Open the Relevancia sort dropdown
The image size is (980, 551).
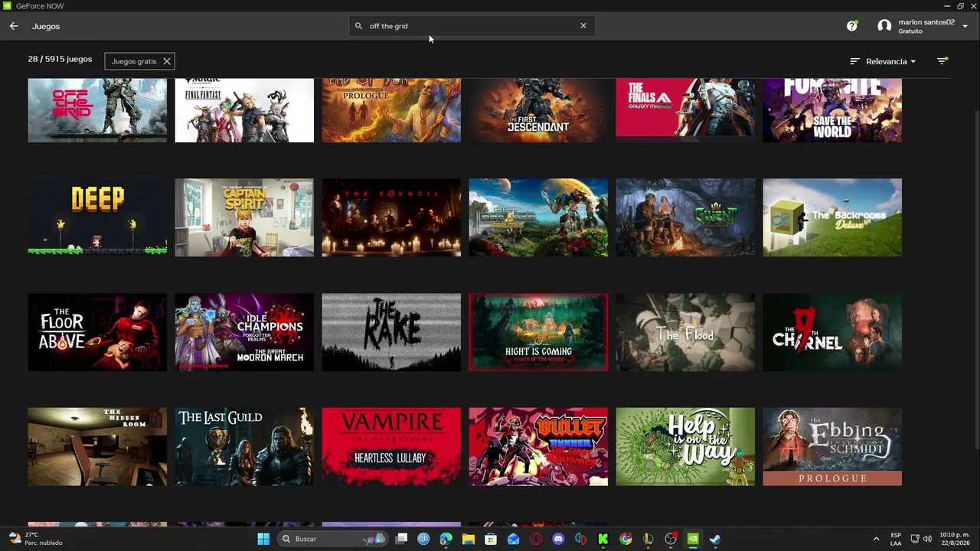coord(884,61)
